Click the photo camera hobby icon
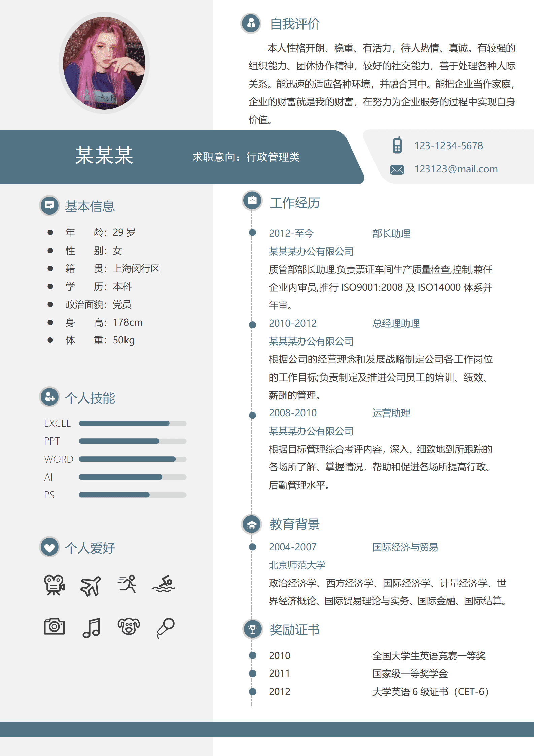This screenshot has height=756, width=534. click(x=54, y=626)
